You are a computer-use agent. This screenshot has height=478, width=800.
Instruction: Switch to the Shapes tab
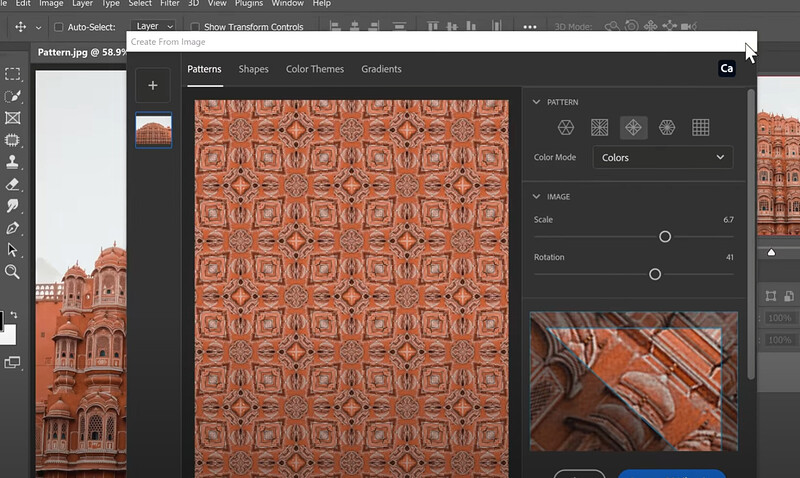point(254,69)
